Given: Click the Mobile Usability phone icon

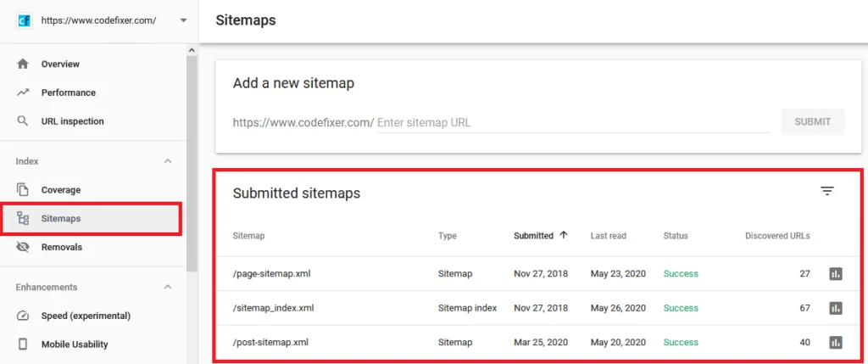Looking at the screenshot, I should [23, 344].
